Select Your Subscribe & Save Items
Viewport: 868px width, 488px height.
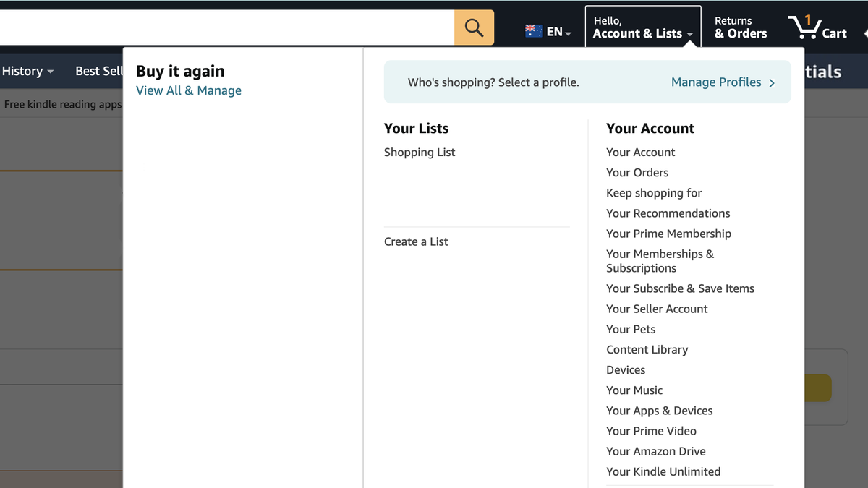click(x=680, y=288)
